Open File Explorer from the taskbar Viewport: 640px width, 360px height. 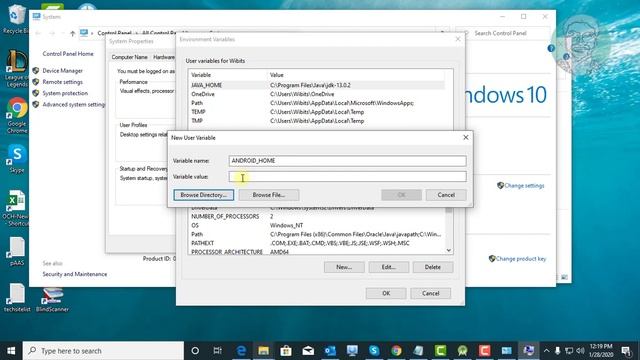click(263, 351)
